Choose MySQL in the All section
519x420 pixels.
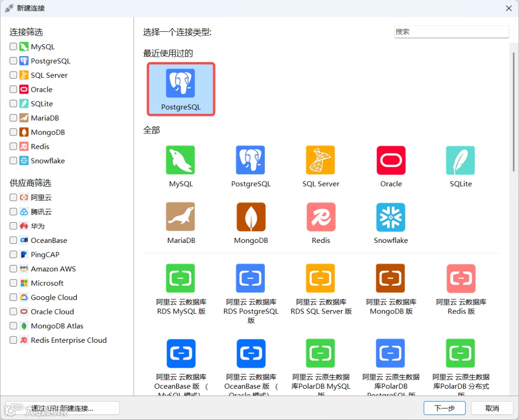pyautogui.click(x=180, y=160)
